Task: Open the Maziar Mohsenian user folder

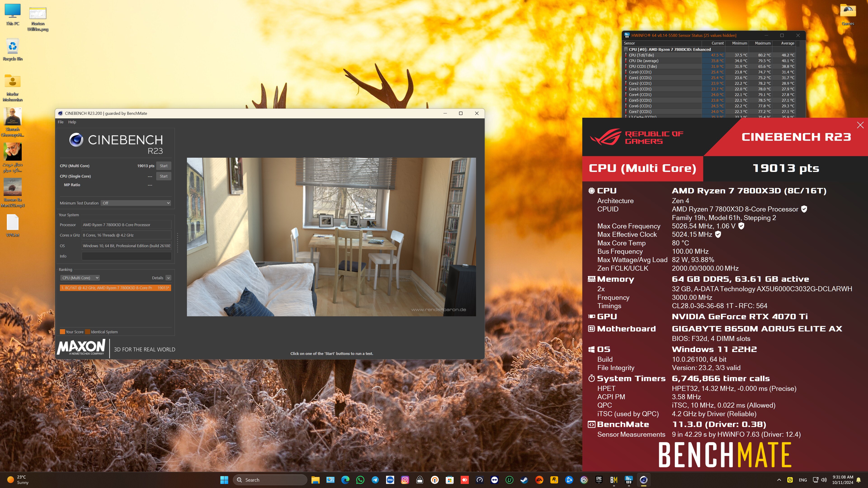Action: point(12,88)
